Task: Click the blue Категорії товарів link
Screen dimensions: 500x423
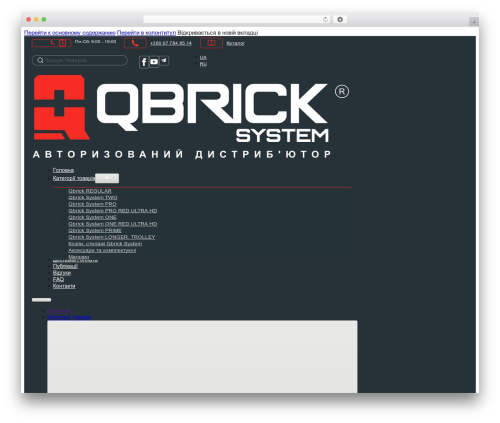Action: [x=69, y=317]
